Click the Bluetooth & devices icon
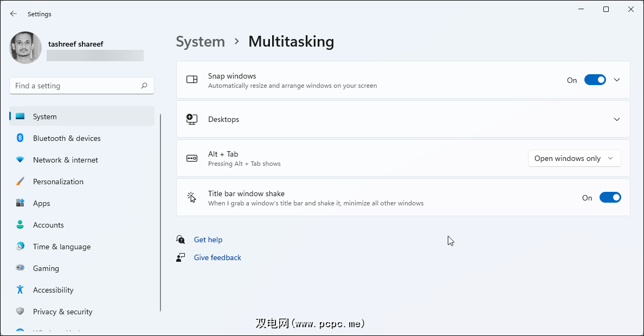Screen dimensions: 644x336 (x=20, y=138)
